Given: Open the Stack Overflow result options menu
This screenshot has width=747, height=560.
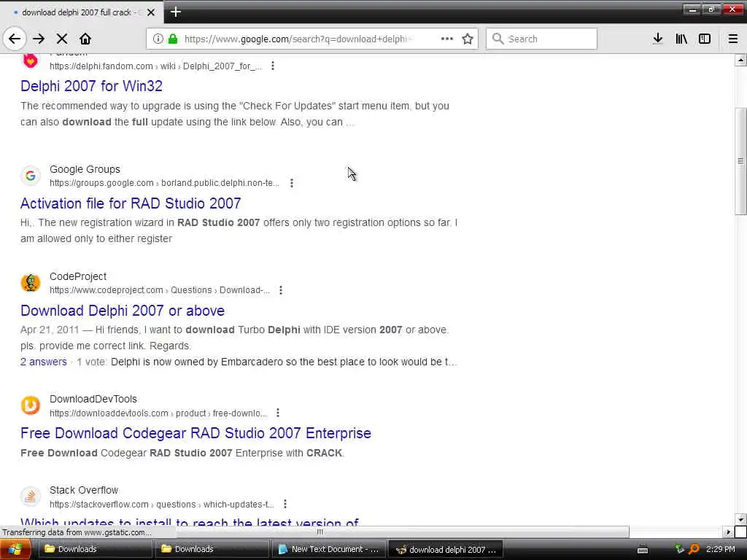Looking at the screenshot, I should (x=285, y=504).
